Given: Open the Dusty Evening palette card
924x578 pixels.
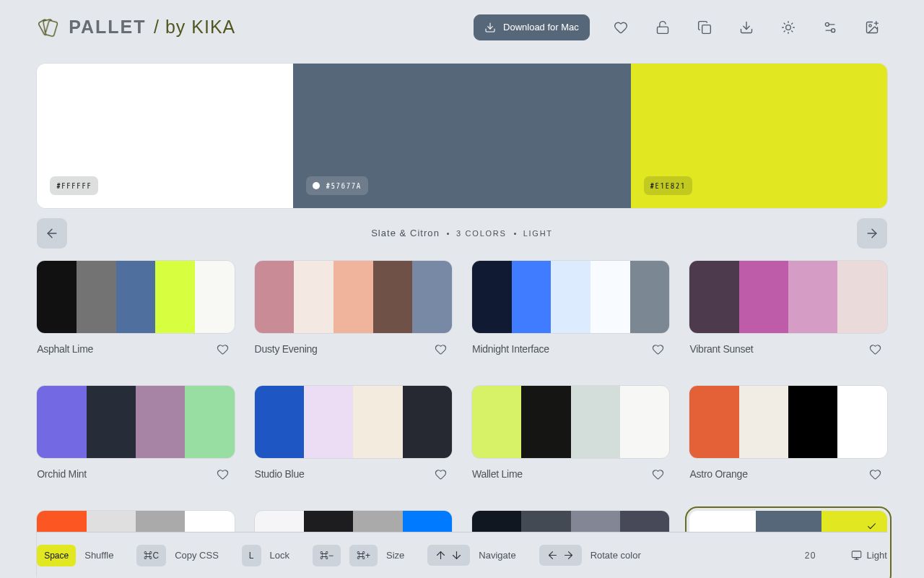Looking at the screenshot, I should 353,297.
